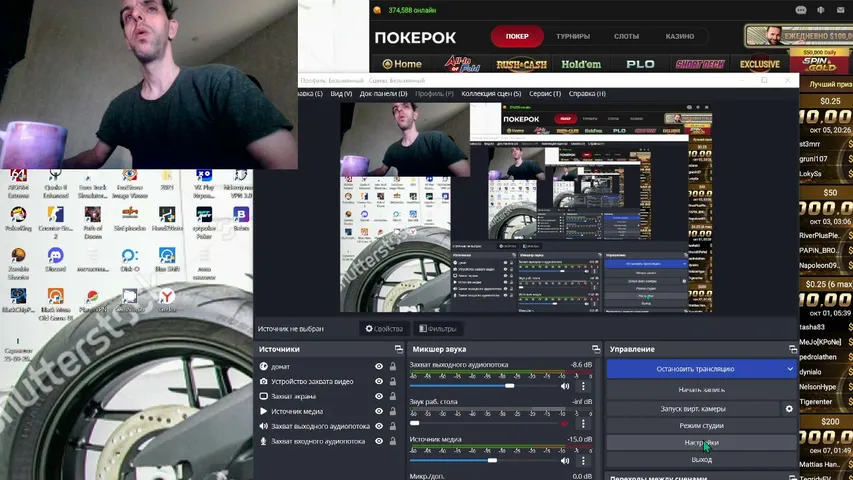Hide the Захват экрана source
Image resolution: width=853 pixels, height=480 pixels.
pyautogui.click(x=379, y=397)
